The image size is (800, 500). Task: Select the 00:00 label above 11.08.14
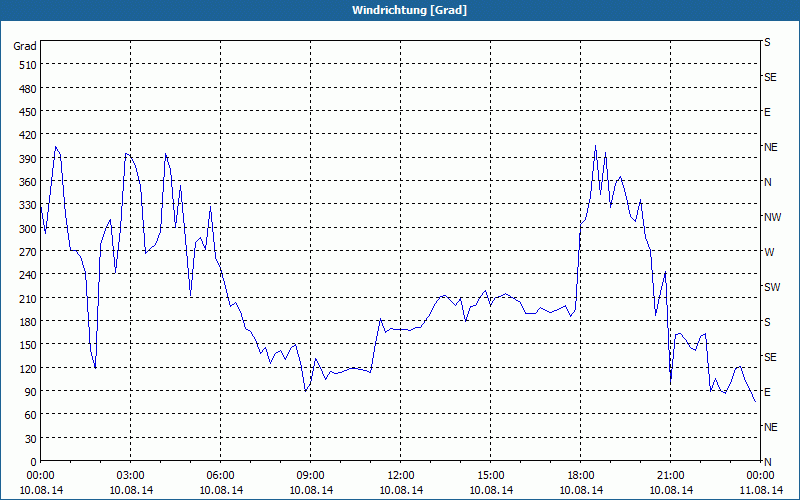761,476
